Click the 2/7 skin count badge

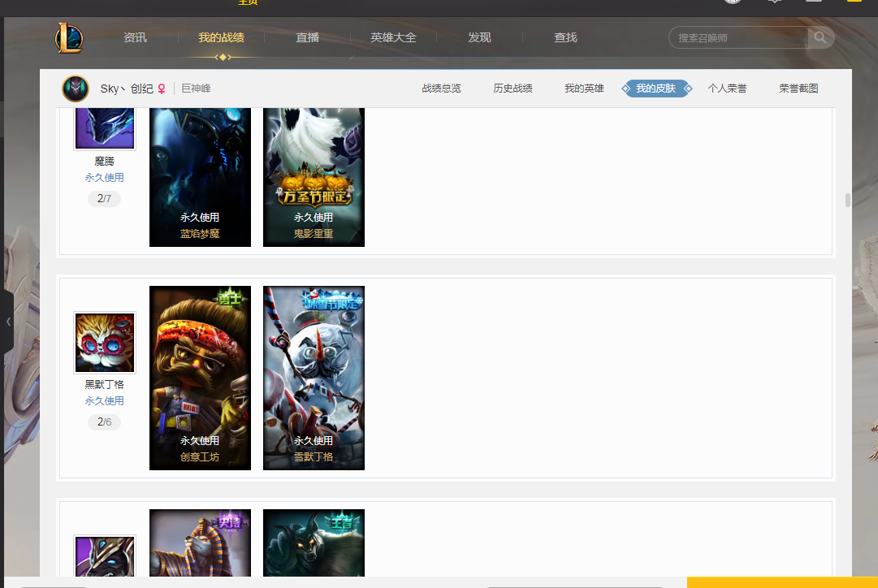tap(105, 199)
